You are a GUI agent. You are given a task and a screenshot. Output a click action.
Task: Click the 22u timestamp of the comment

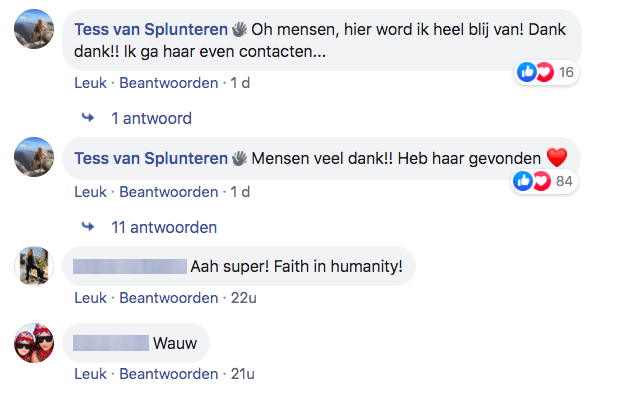click(244, 298)
